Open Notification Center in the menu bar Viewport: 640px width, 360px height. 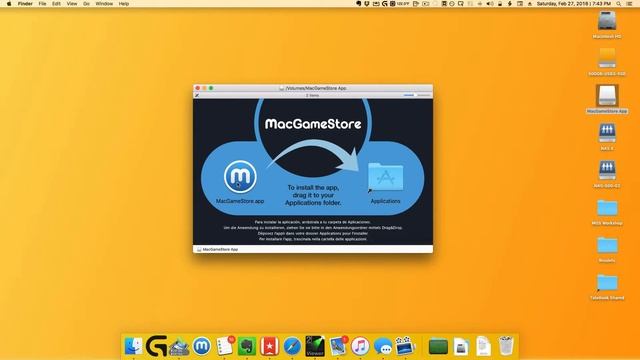click(x=629, y=4)
